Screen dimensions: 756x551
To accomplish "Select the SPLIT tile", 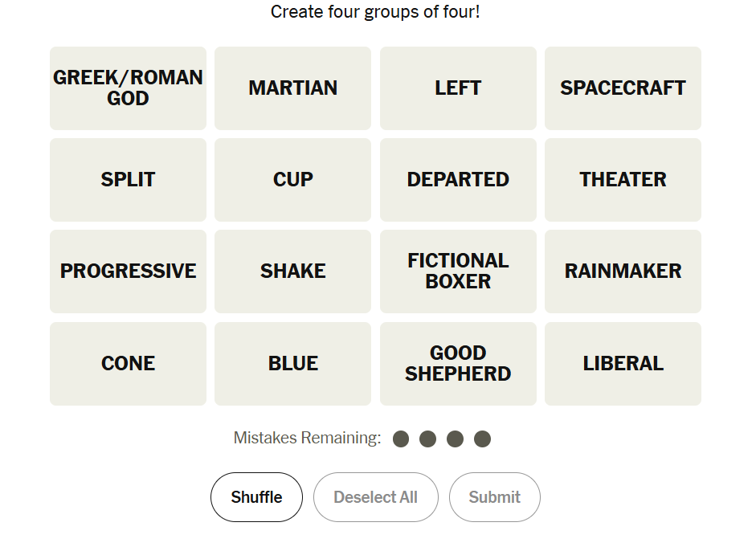I will (x=128, y=180).
